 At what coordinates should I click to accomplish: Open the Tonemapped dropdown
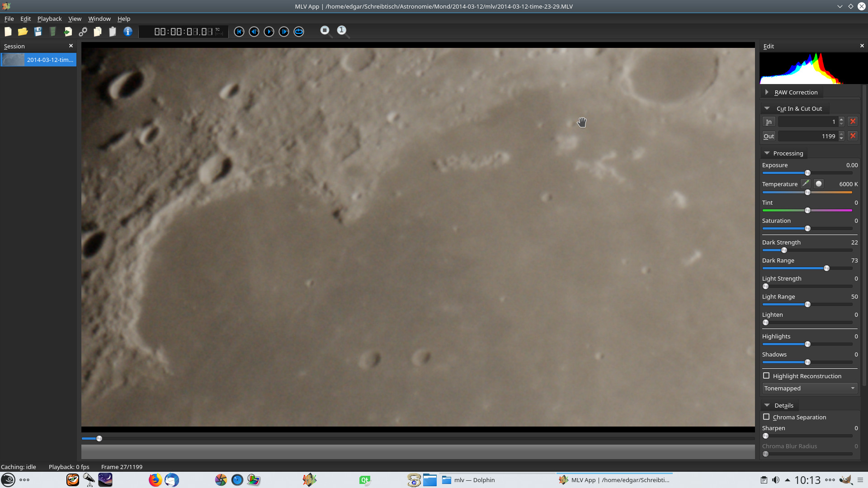[x=809, y=388]
